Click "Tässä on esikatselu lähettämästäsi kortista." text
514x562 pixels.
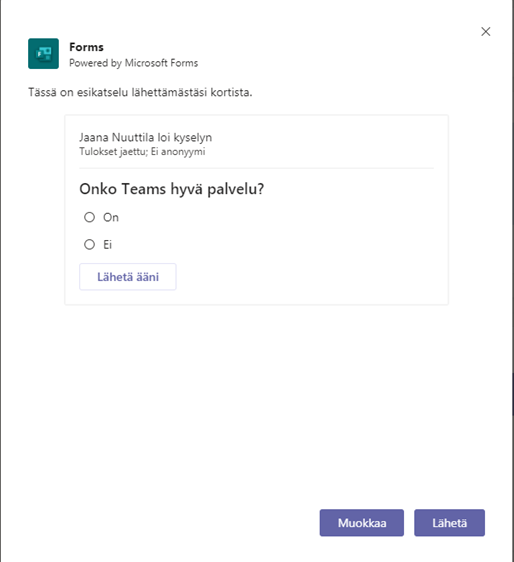pyautogui.click(x=140, y=92)
